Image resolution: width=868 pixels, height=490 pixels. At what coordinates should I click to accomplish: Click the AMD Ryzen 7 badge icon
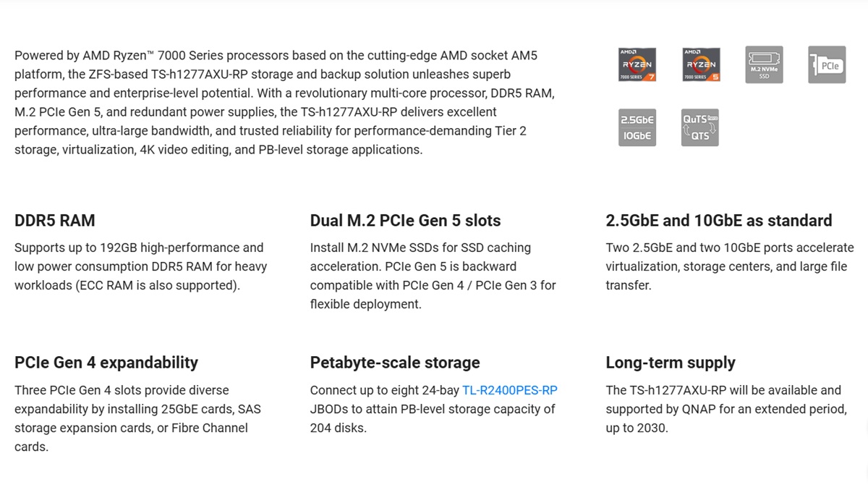tap(637, 65)
